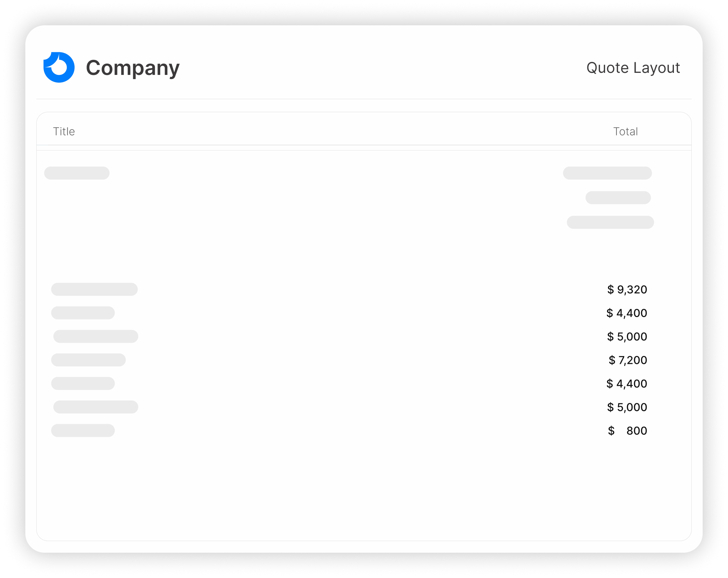Image resolution: width=728 pixels, height=578 pixels.
Task: Click the first $ 5,000 amount
Action: (x=627, y=337)
